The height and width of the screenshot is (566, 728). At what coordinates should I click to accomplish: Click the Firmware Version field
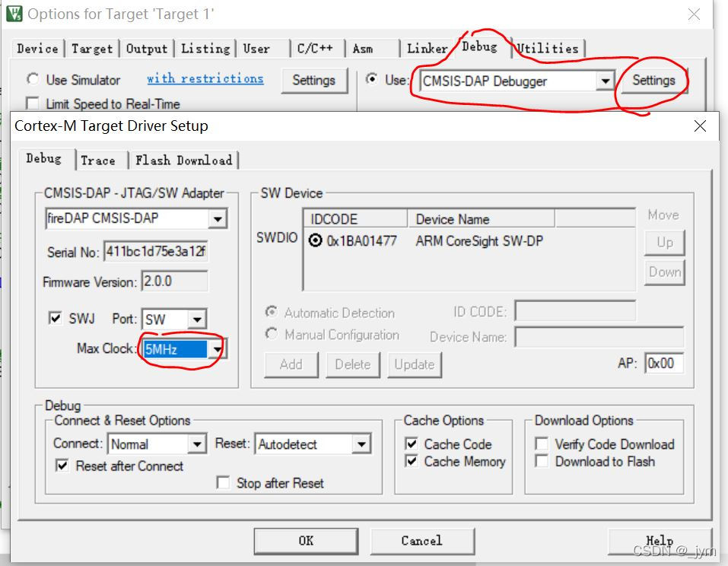(174, 281)
